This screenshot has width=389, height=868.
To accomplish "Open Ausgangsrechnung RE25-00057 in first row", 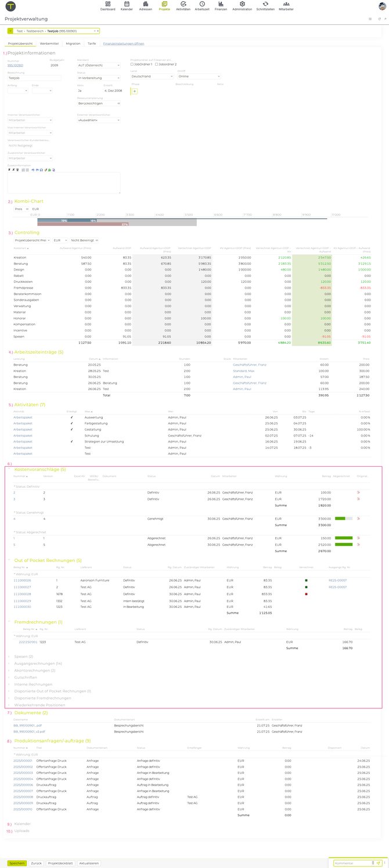I will coord(337,580).
